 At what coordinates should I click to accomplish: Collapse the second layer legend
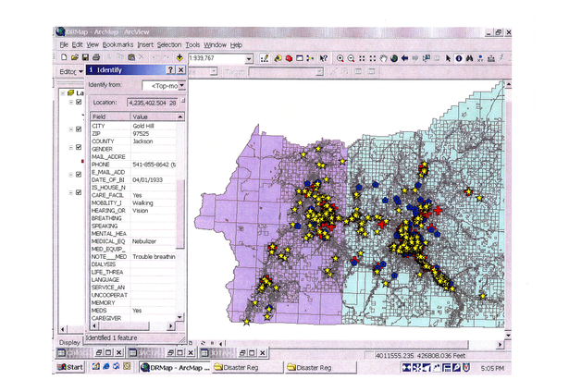click(x=71, y=129)
